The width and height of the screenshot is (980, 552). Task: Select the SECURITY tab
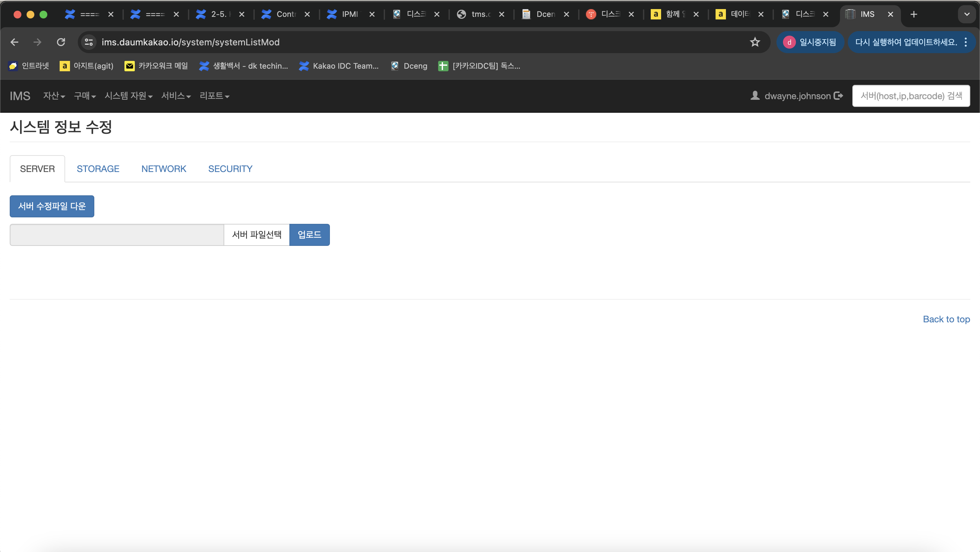coord(230,169)
